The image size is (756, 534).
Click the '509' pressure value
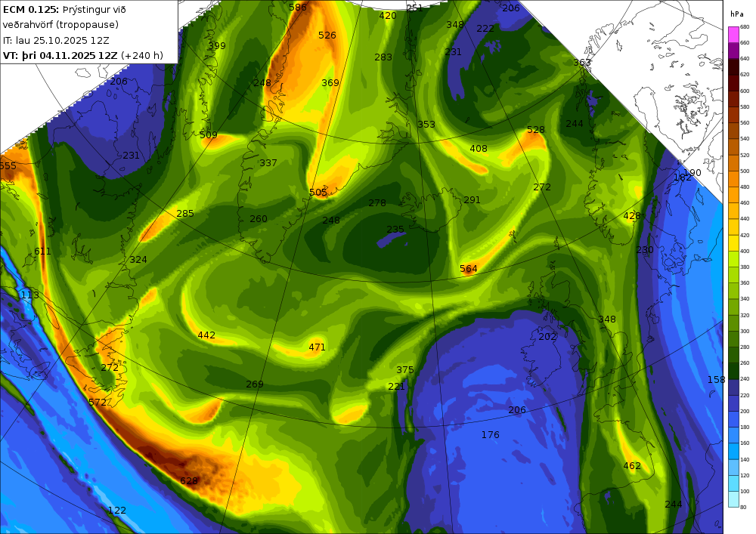[x=209, y=135]
